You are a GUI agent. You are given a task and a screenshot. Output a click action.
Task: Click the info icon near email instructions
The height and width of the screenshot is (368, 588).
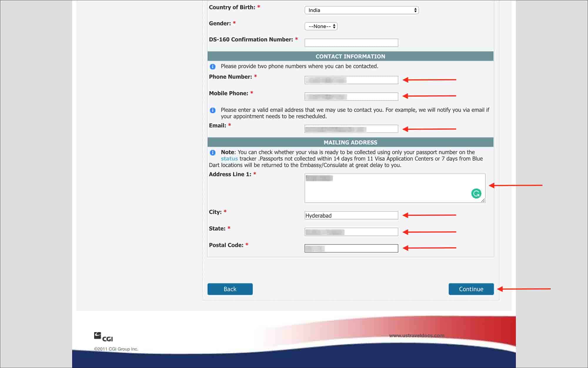point(213,110)
